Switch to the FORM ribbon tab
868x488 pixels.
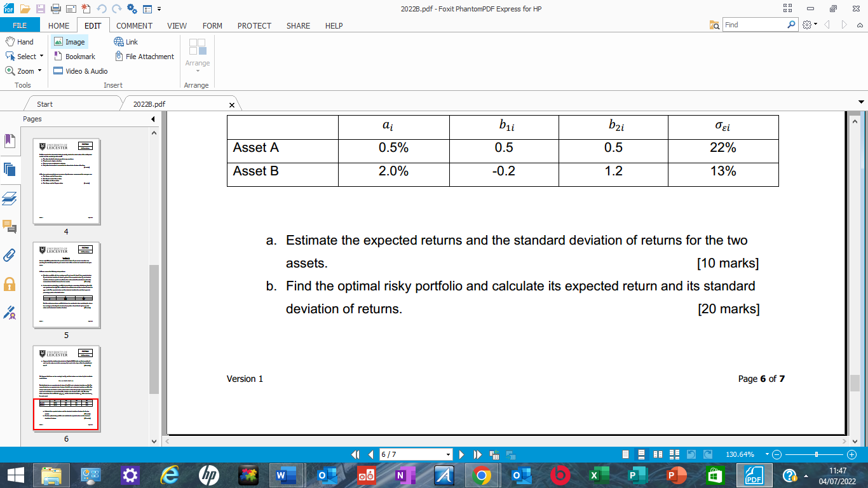pyautogui.click(x=212, y=25)
